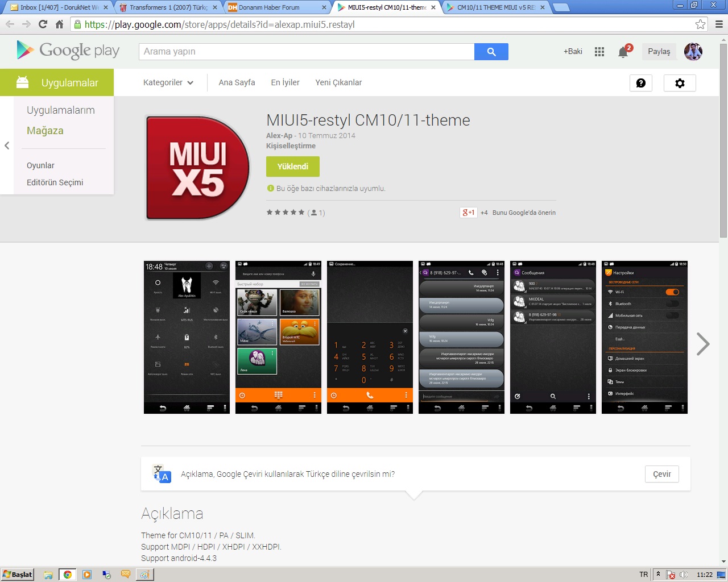728x582 pixels.
Task: Click the taskbar clock 11:22
Action: coord(705,575)
